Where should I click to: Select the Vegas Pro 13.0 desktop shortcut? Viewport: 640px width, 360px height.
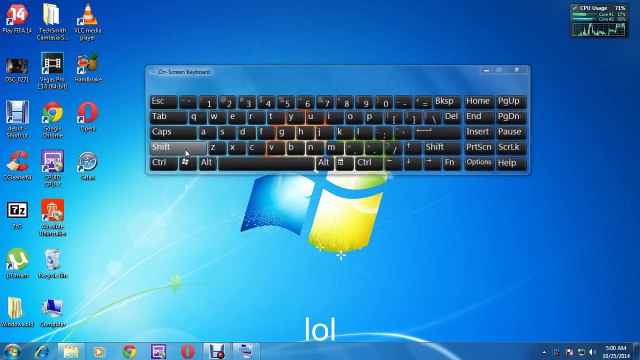click(52, 71)
